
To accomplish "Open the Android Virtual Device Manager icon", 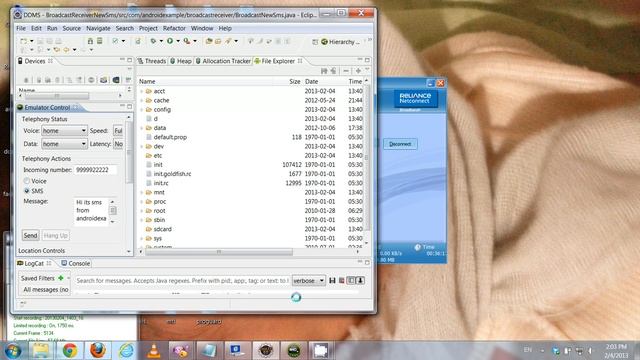I will tap(99, 41).
